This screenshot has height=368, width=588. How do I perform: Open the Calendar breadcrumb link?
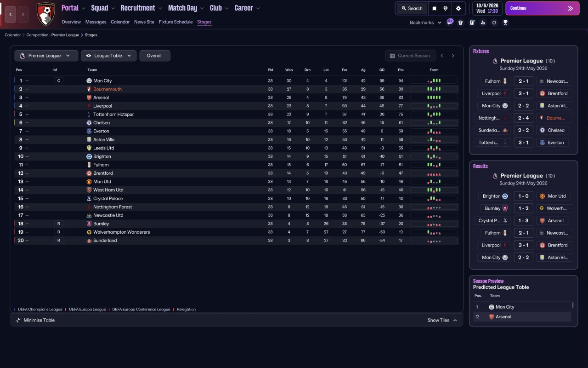click(13, 35)
